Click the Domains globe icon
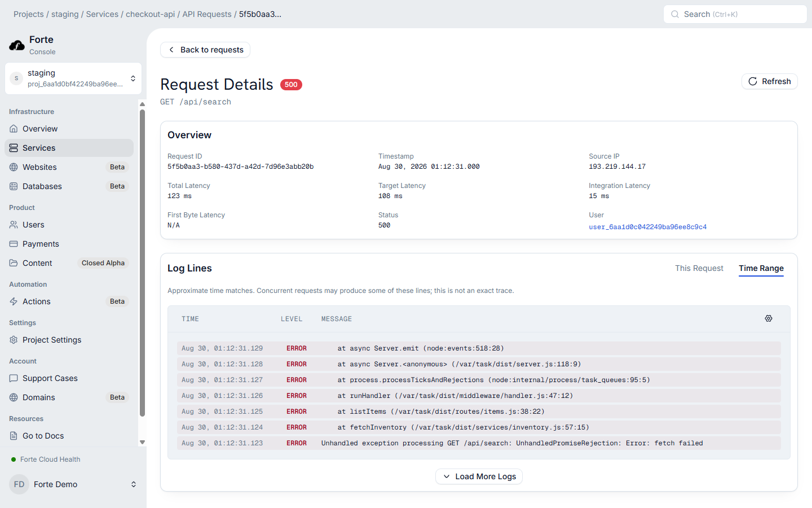The width and height of the screenshot is (812, 508). [x=14, y=397]
